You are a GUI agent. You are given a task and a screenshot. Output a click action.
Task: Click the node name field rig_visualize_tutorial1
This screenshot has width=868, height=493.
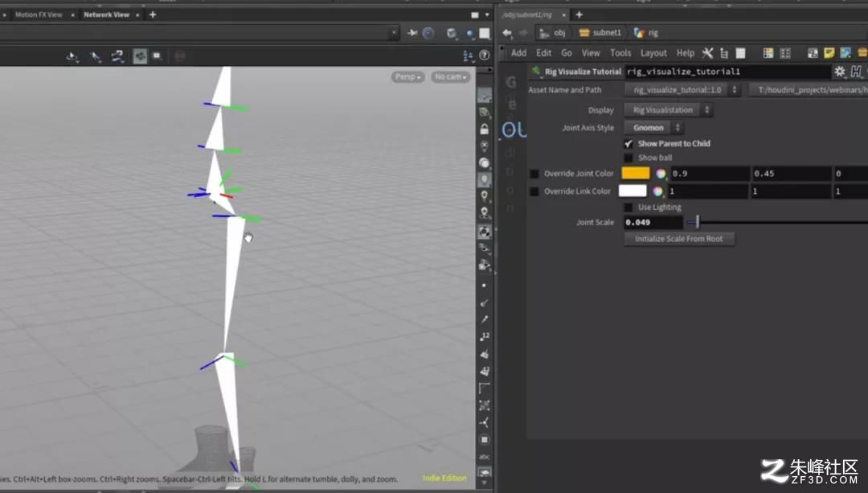point(728,72)
